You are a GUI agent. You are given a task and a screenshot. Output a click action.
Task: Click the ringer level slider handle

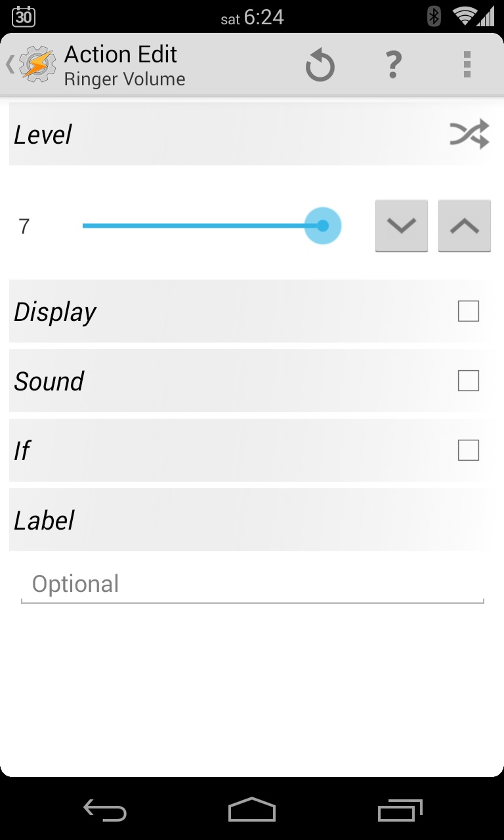[323, 226]
